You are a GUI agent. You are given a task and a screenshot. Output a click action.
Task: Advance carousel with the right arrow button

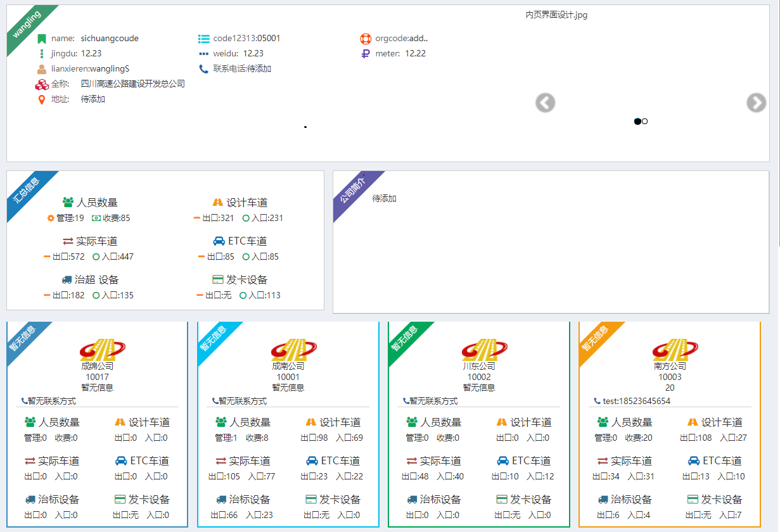[x=756, y=103]
